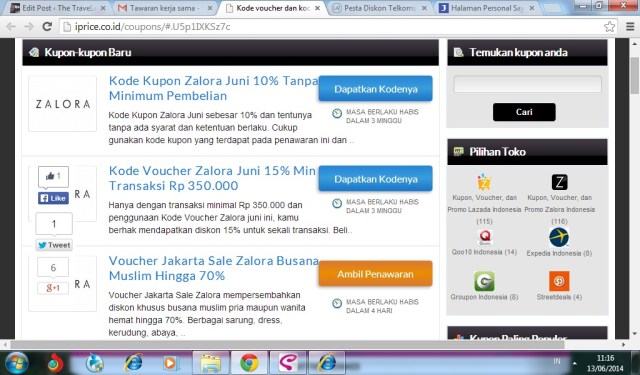Open the Expedia Indonesia store icon
The width and height of the screenshot is (640, 375).
click(559, 237)
